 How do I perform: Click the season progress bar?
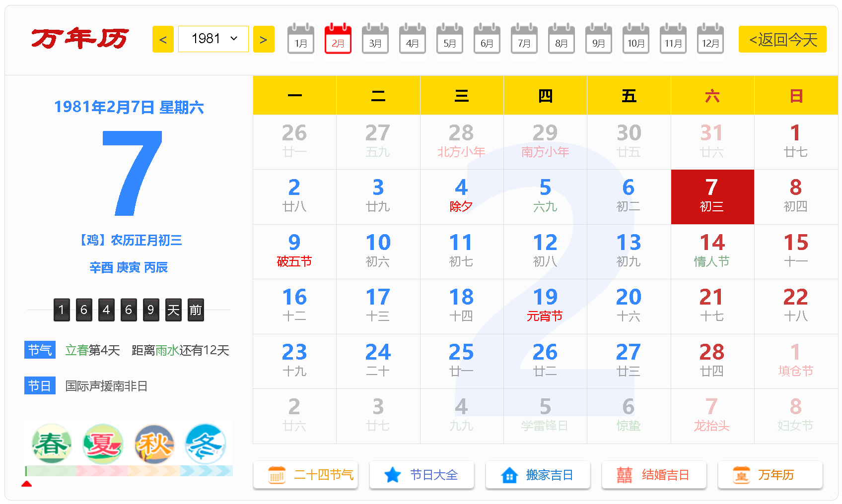tap(129, 471)
